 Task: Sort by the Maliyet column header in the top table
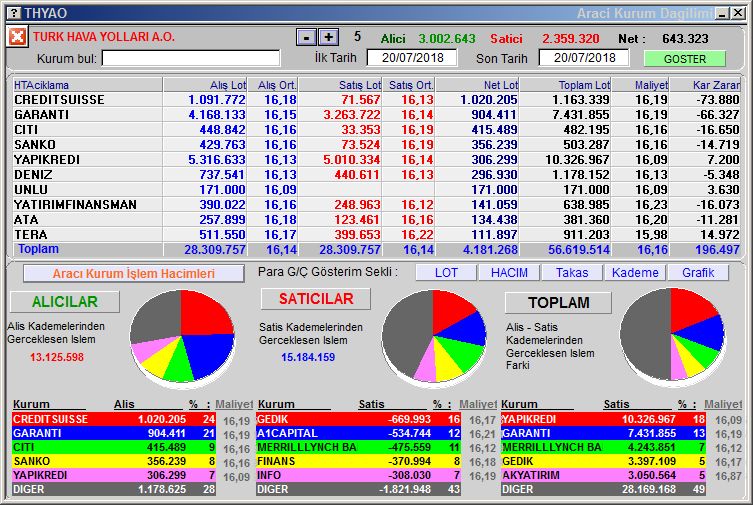pos(640,85)
